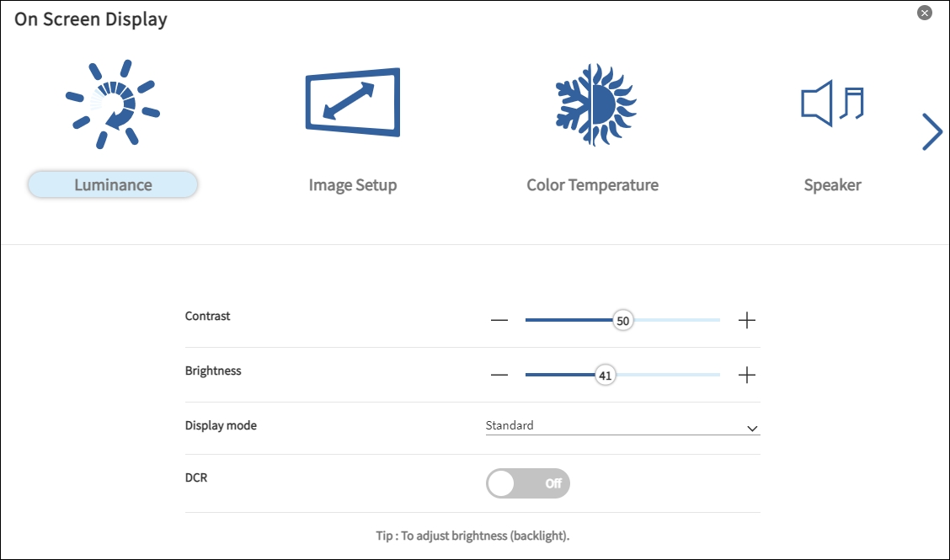Click the Brightness slider track right end
Screen dimensions: 950x560
(717, 375)
